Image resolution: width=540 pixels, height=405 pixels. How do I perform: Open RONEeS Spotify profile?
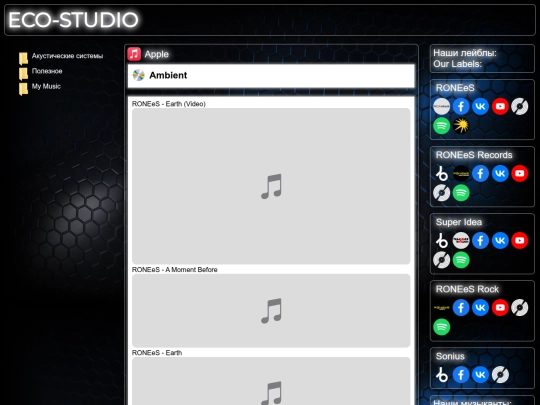point(442,126)
